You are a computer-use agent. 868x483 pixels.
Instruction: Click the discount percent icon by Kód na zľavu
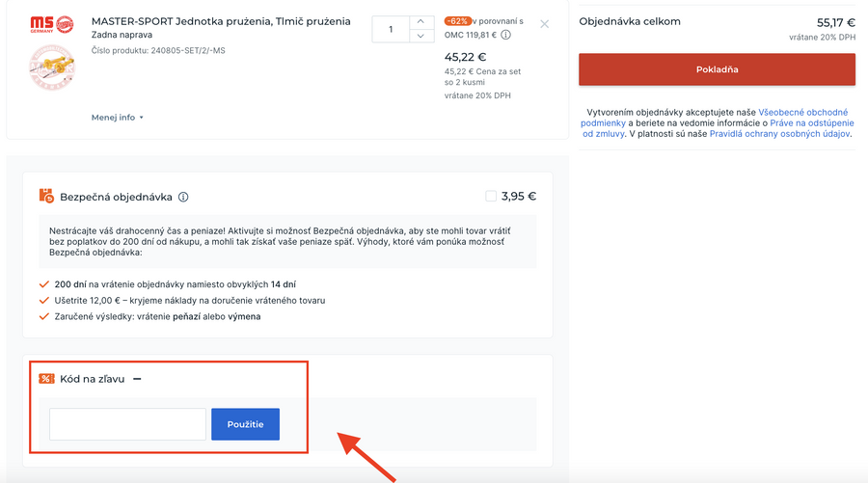click(x=46, y=379)
